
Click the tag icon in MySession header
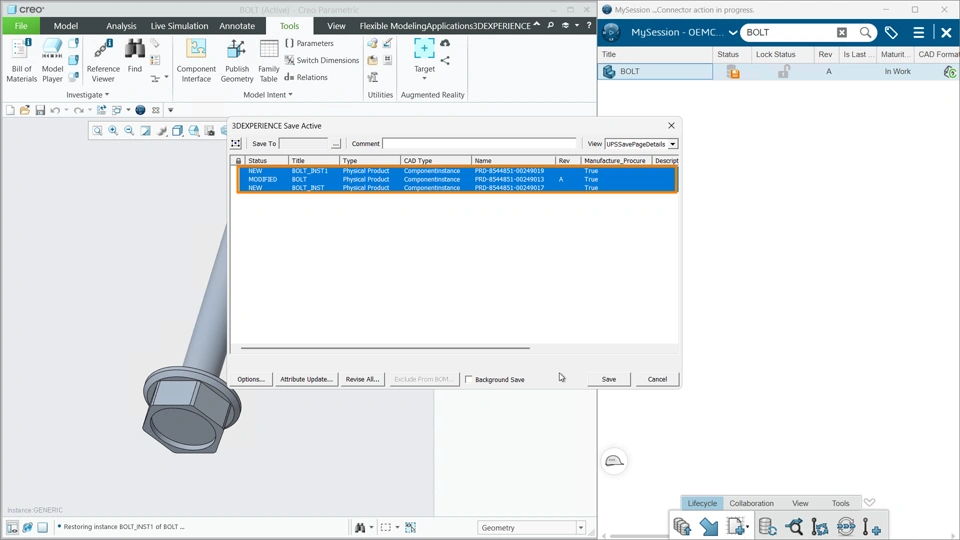[x=891, y=32]
